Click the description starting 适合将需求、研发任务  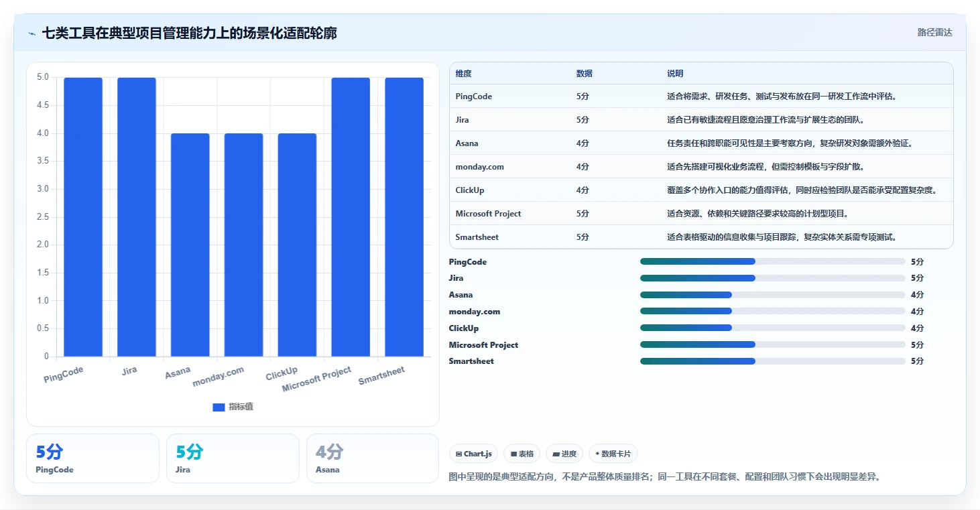782,97
